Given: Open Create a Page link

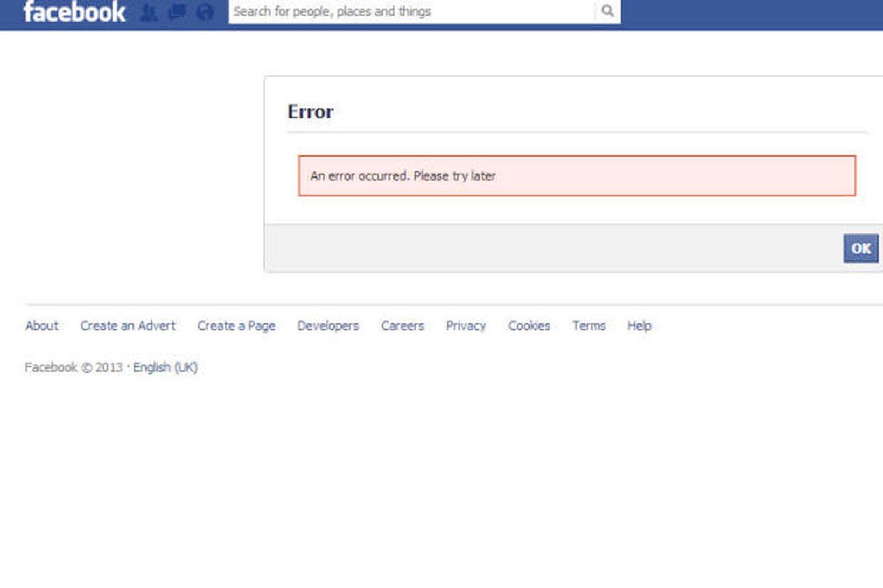Looking at the screenshot, I should pyautogui.click(x=236, y=326).
